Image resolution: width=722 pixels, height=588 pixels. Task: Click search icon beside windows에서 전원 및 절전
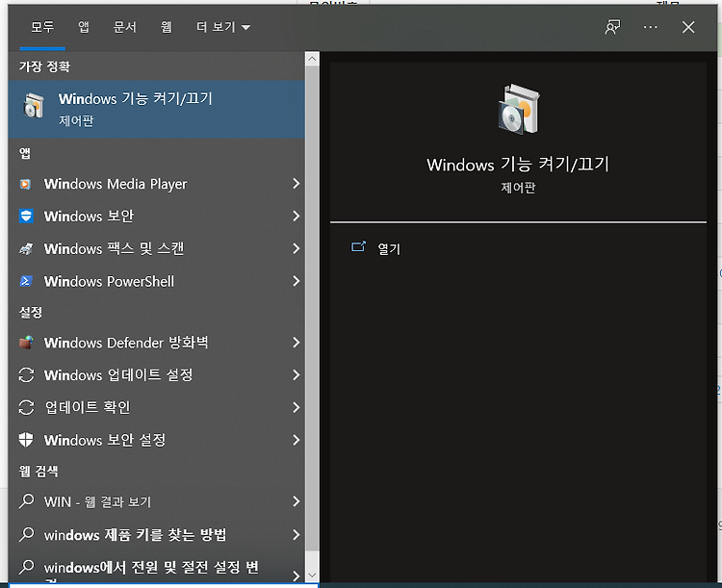26,567
